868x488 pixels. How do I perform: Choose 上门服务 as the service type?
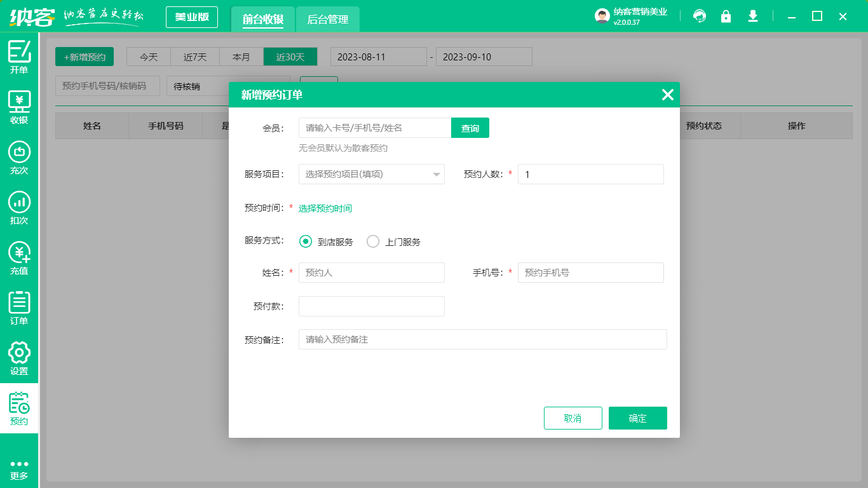(x=372, y=241)
